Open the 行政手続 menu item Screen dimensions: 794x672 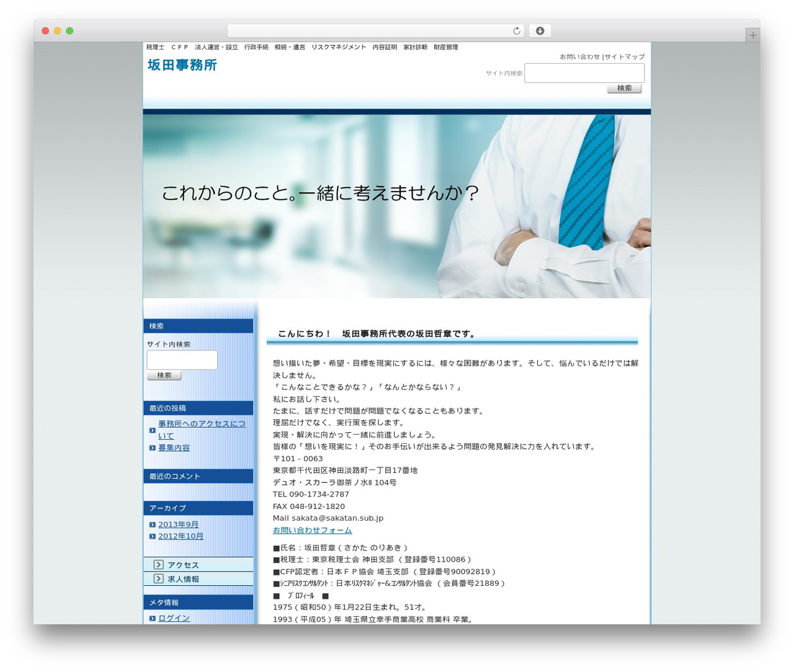pyautogui.click(x=256, y=47)
